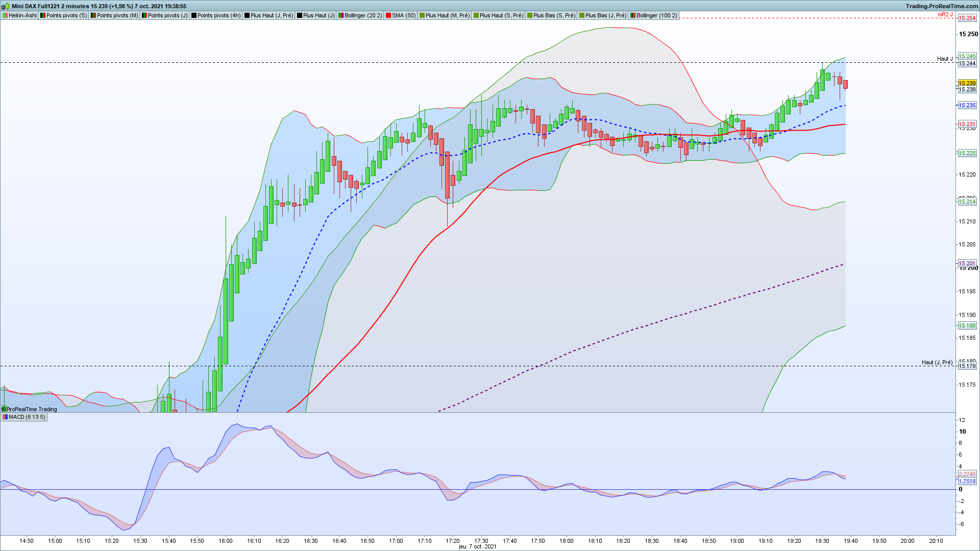This screenshot has width=980, height=551.
Task: Click the 18:00 time axis marker
Action: [566, 541]
